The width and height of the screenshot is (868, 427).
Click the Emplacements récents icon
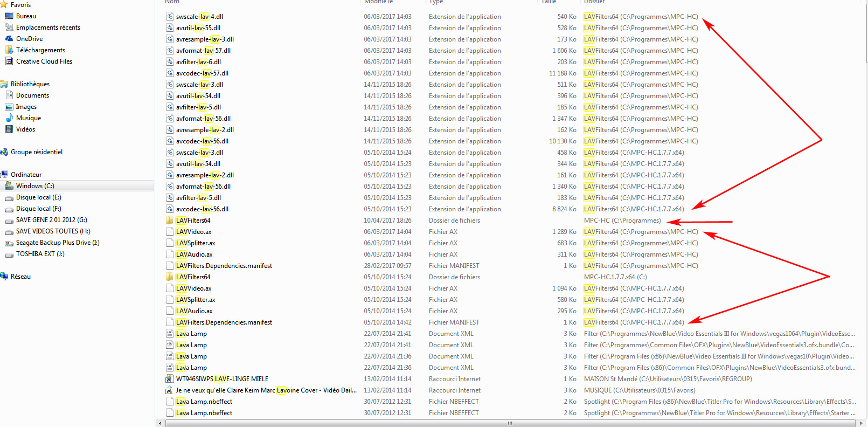(x=9, y=27)
